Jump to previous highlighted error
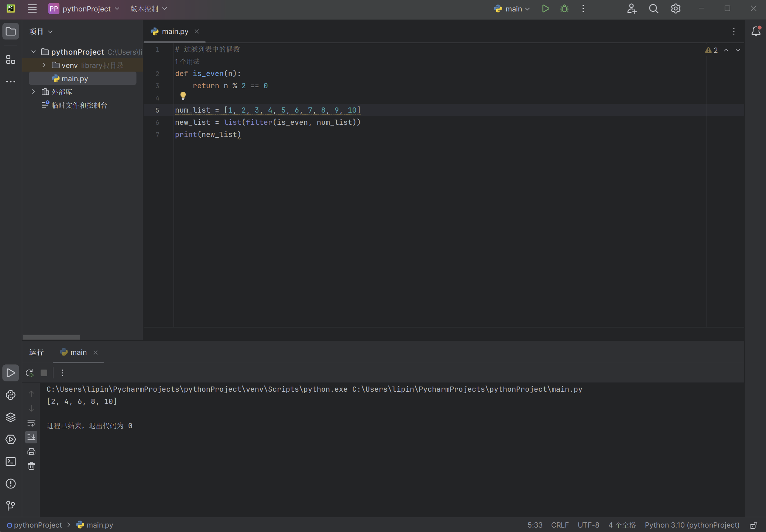 point(726,50)
